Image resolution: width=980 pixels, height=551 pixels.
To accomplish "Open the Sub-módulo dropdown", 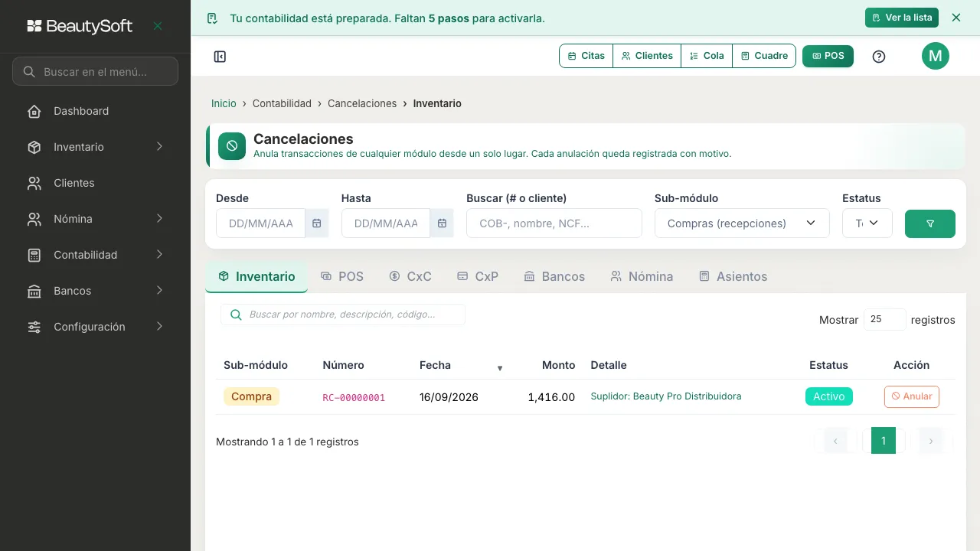I will pos(742,223).
